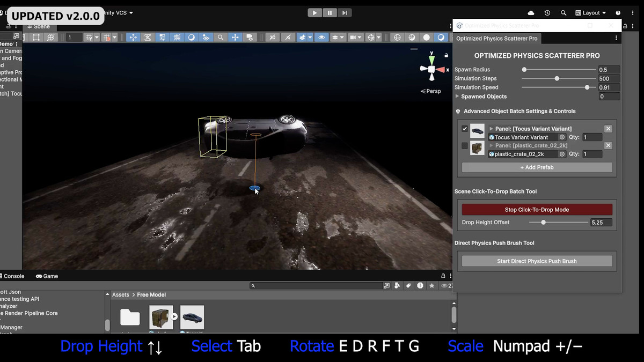Viewport: 644px width, 362px height.
Task: Select the solid white sphere shading mode
Action: (x=426, y=37)
